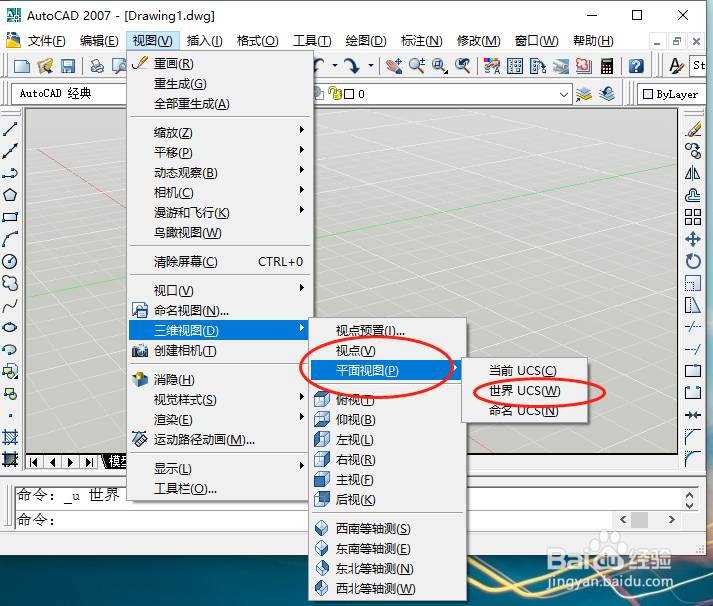Go to last layout tab arrow

pos(90,462)
